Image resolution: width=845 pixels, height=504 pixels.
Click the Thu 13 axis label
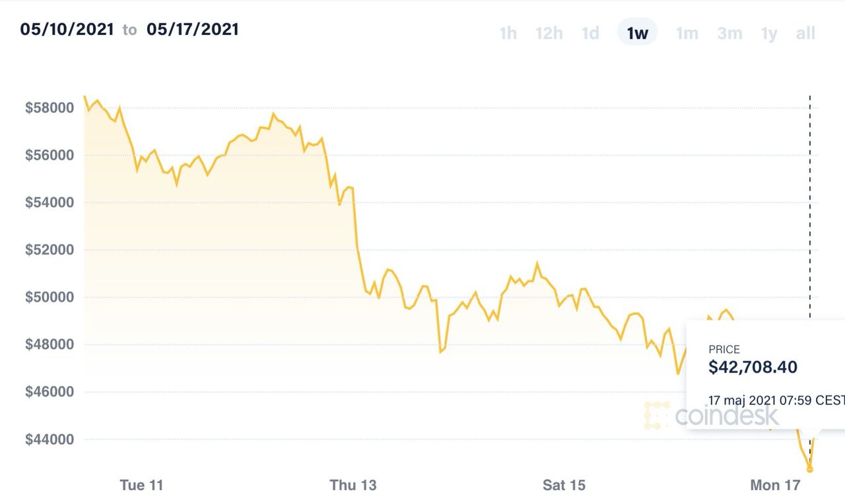pos(353,486)
